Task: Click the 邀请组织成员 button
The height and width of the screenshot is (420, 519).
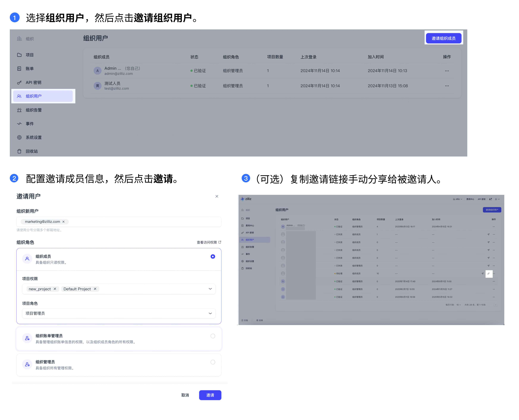Action: [443, 38]
